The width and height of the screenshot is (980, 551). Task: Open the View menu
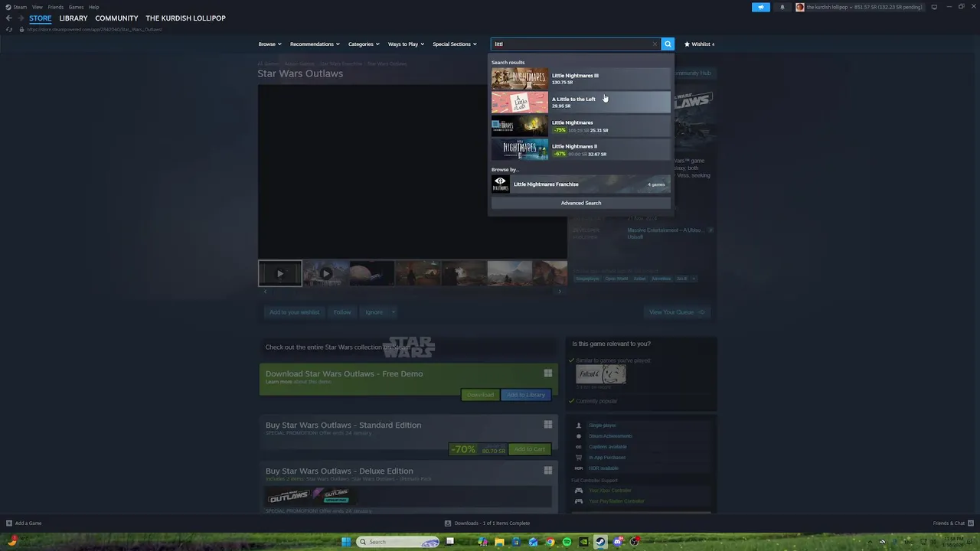coord(37,7)
